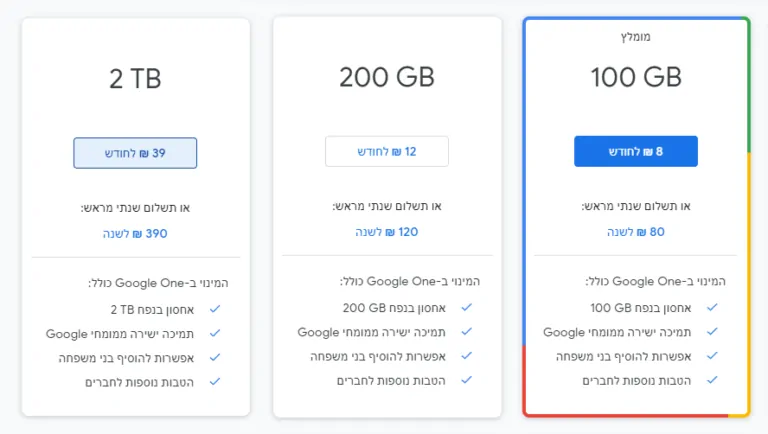Open the 120 ₪ yearly payment link
768x434 pixels.
pos(386,232)
